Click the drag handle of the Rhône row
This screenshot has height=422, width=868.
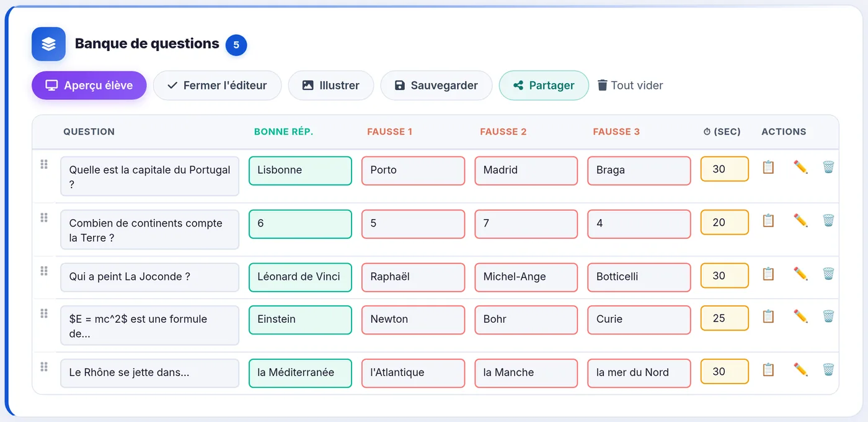[x=44, y=367]
